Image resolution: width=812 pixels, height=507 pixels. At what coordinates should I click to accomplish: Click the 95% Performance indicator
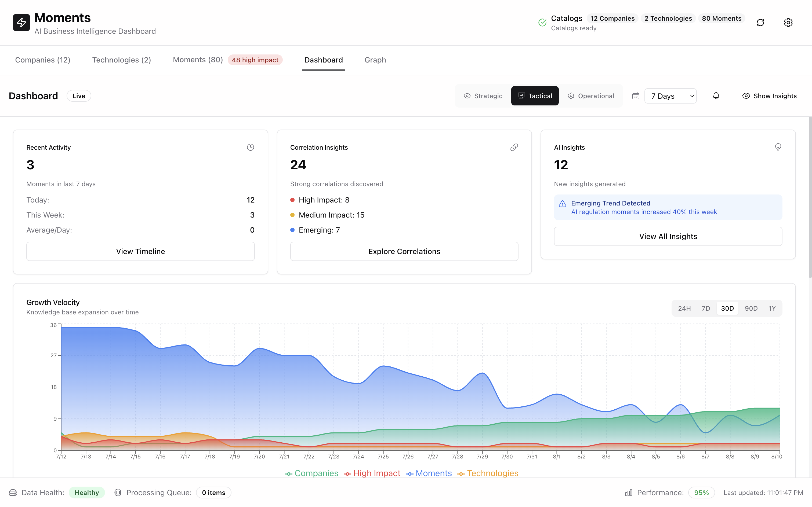coord(702,492)
